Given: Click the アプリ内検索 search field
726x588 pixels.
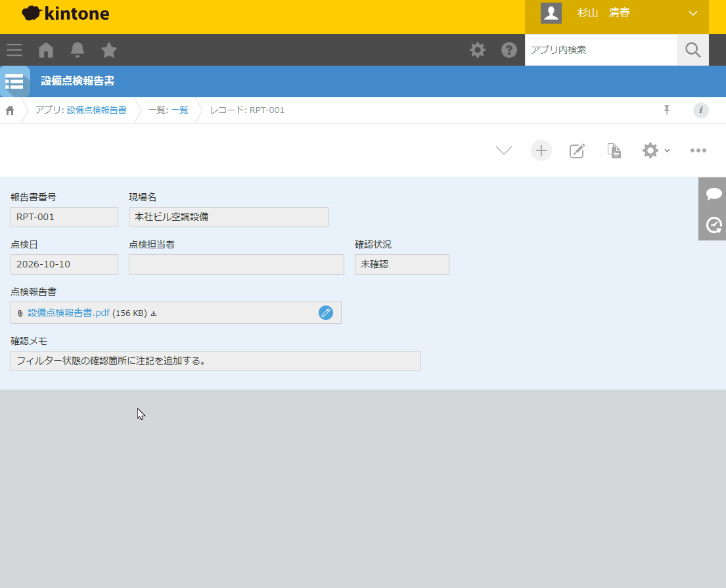Looking at the screenshot, I should click(x=601, y=50).
